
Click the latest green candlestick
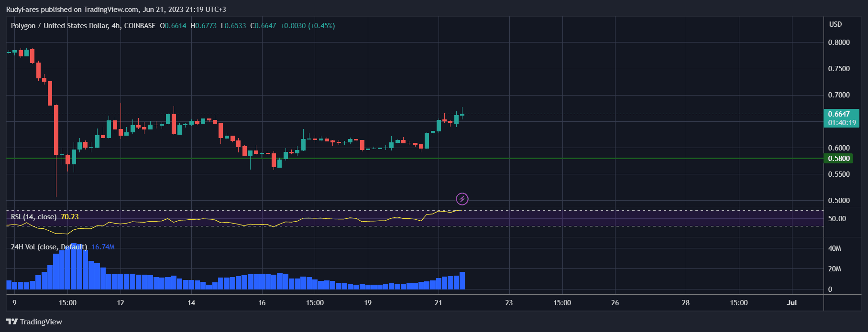pyautogui.click(x=462, y=114)
